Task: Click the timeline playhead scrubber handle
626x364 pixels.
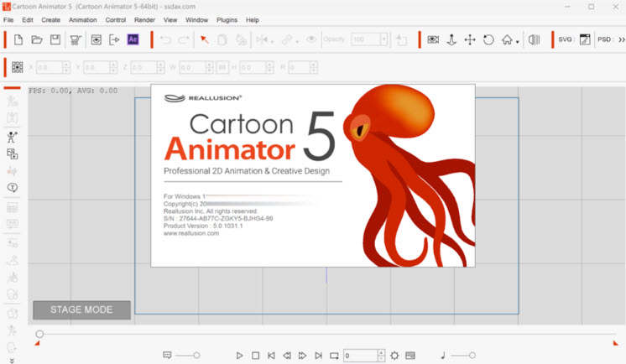Action: coord(39,334)
